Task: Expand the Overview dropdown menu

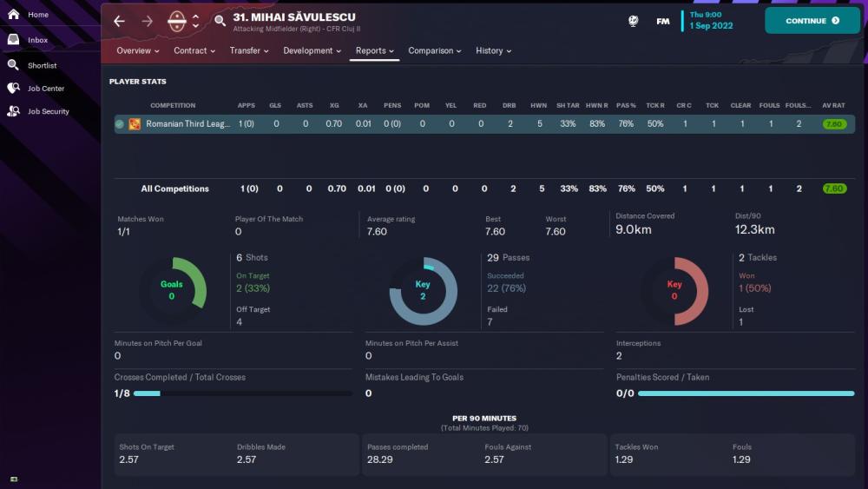Action: tap(138, 50)
